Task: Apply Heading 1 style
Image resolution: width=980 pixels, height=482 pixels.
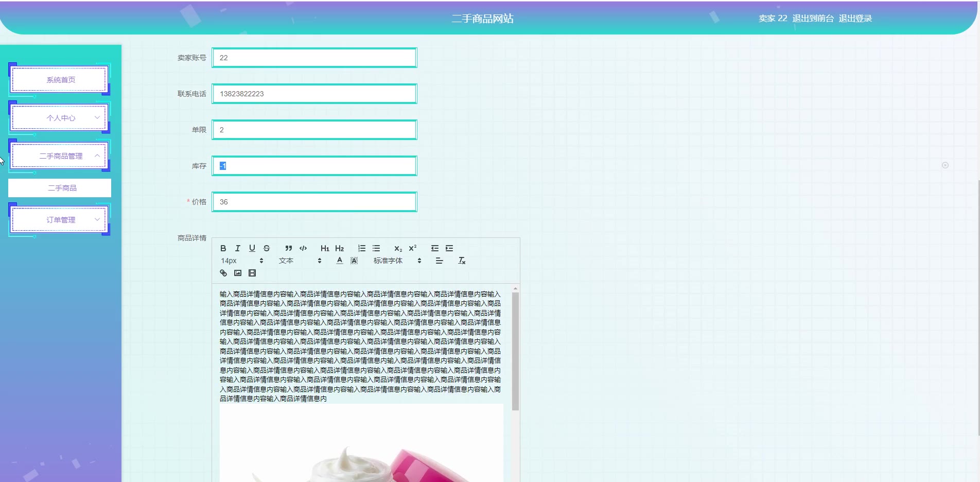Action: point(325,248)
